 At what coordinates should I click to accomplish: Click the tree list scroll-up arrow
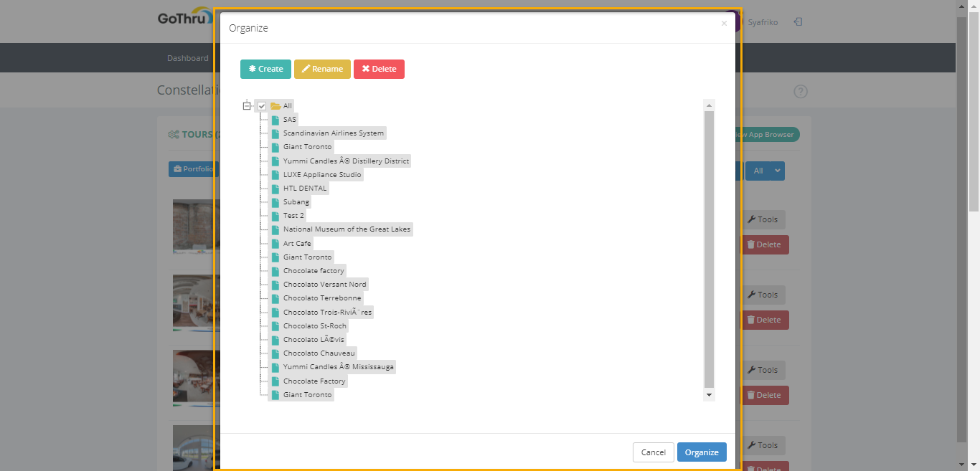coord(710,105)
